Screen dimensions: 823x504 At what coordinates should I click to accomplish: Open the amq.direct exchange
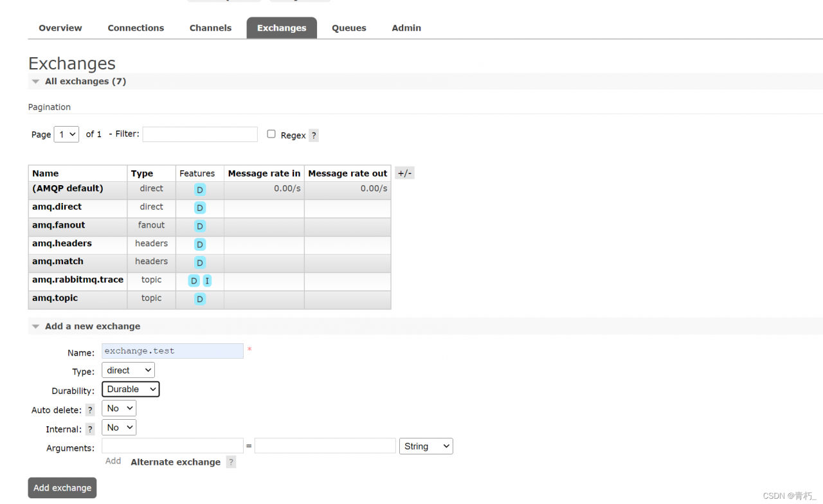pyautogui.click(x=57, y=207)
